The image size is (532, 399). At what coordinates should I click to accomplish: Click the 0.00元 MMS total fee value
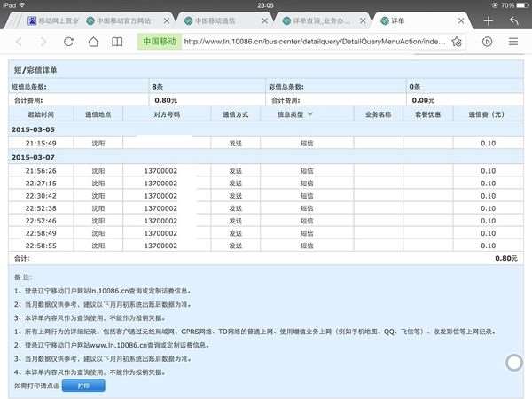point(423,100)
